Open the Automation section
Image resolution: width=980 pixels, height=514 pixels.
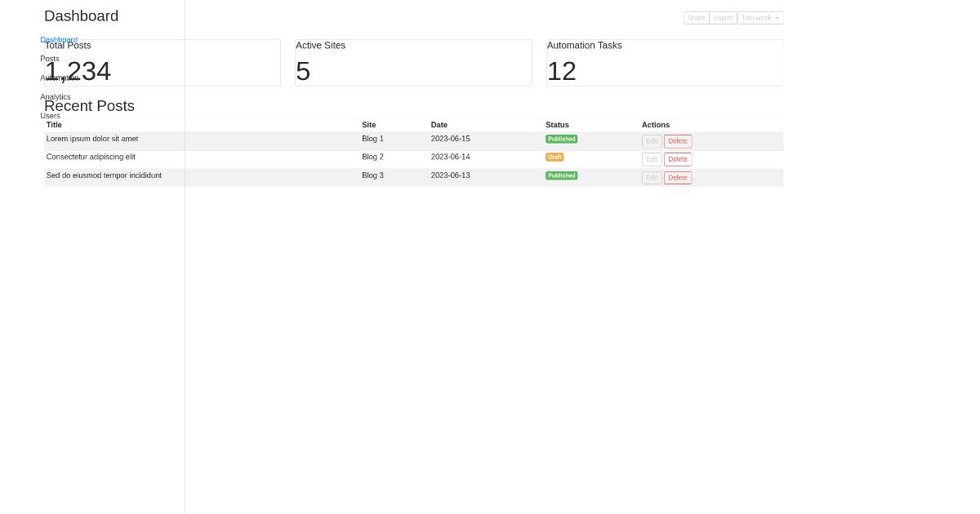point(59,78)
